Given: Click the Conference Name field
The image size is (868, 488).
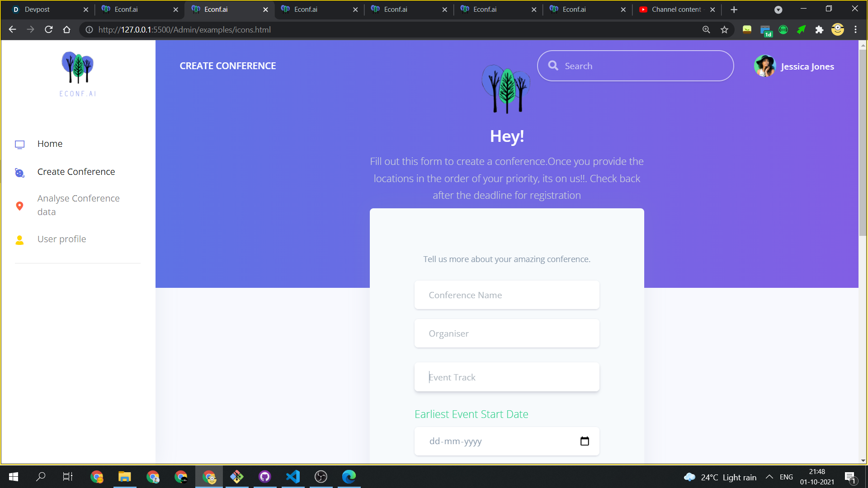Looking at the screenshot, I should coord(507,295).
